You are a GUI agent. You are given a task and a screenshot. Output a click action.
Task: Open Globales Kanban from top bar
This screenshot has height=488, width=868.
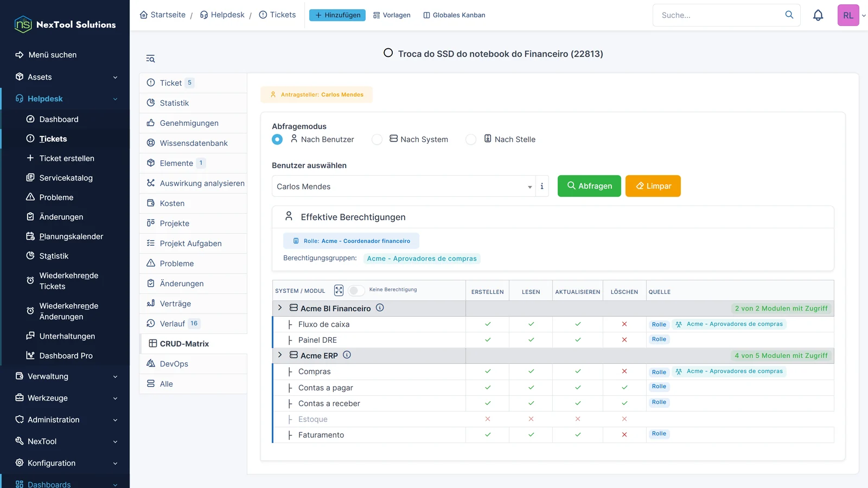tap(454, 15)
